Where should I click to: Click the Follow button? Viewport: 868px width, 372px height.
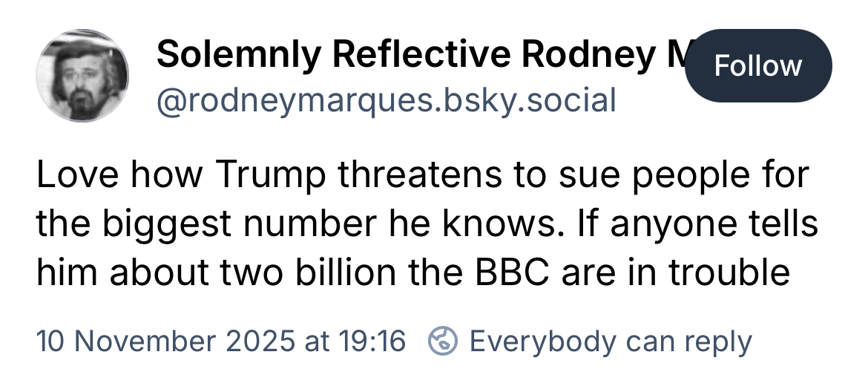point(757,66)
